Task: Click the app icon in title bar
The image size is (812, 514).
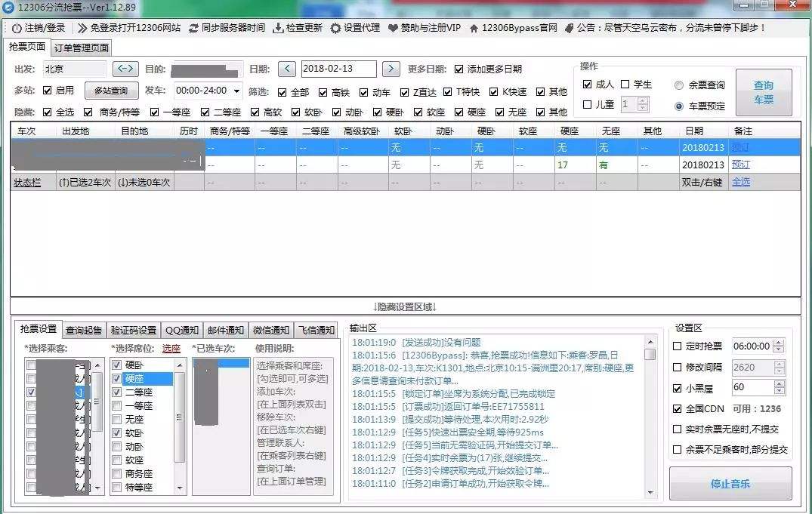Action: click(8, 7)
